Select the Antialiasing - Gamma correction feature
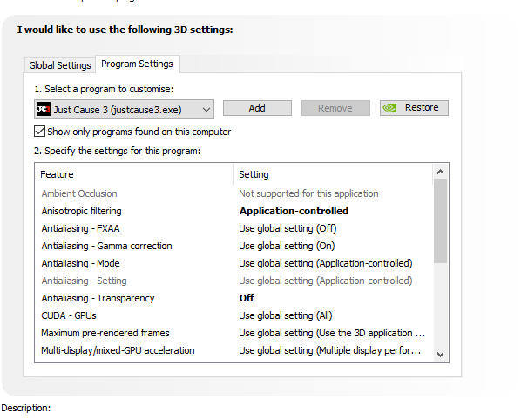 [x=106, y=246]
